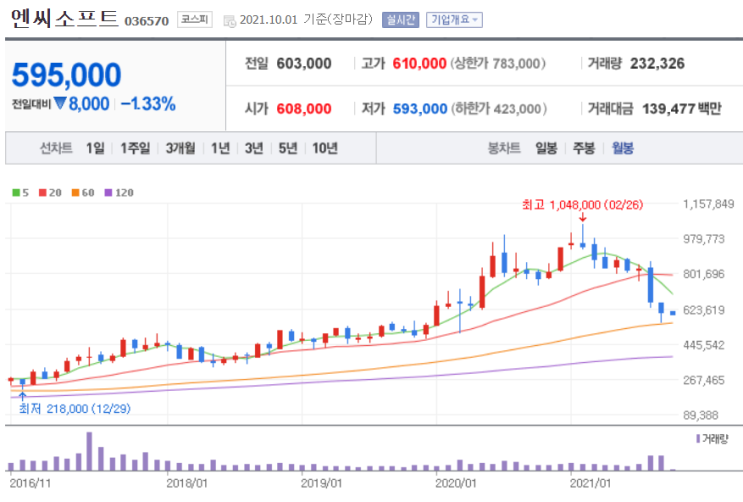The width and height of the screenshot is (743, 502).
Task: Click the 거래대금 value 139,477 백만
Action: [682, 109]
